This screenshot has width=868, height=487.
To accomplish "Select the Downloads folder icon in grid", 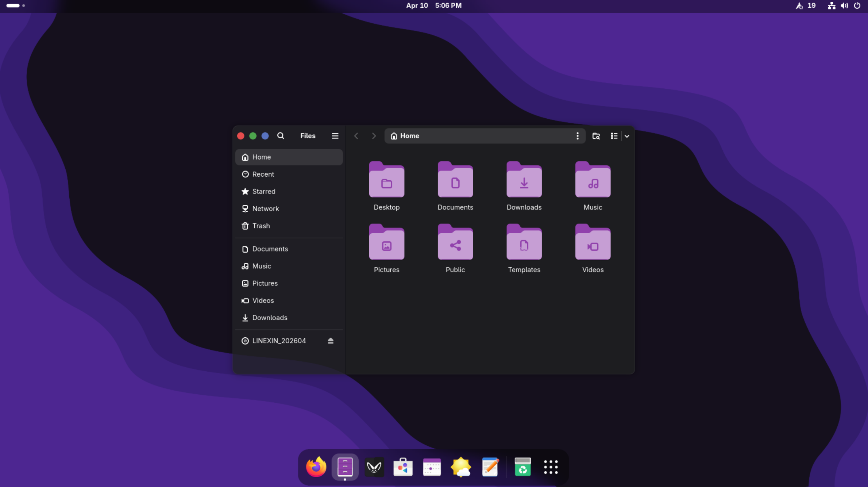I will (x=524, y=180).
